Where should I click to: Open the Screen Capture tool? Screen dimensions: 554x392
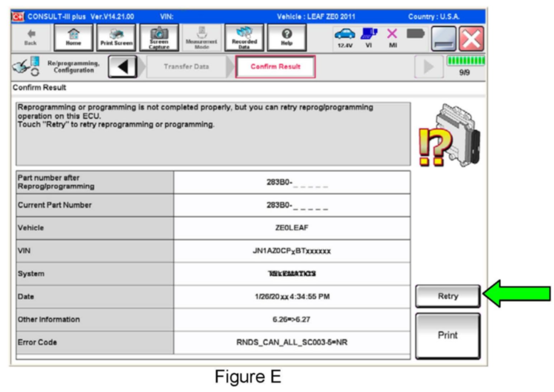pos(159,38)
